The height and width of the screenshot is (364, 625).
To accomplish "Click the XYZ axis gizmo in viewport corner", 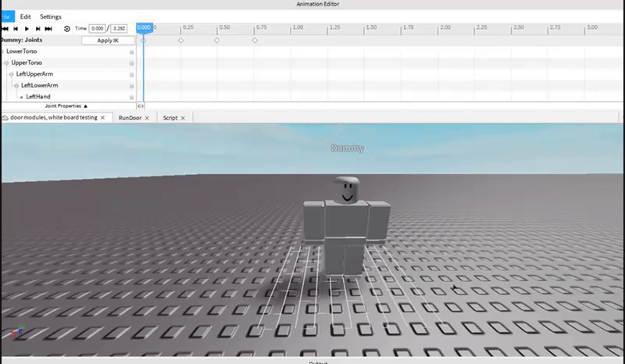I will click(x=17, y=331).
